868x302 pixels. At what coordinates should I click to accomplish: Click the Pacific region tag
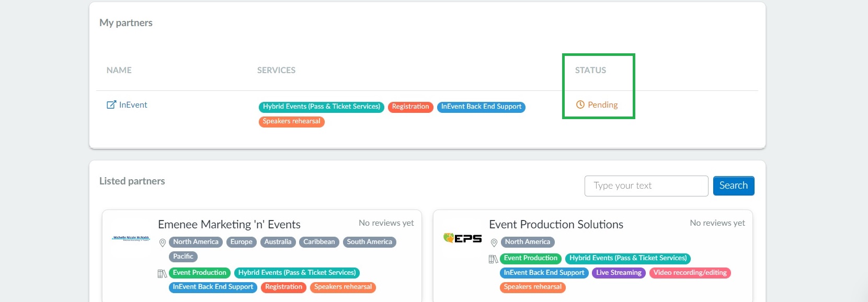(183, 257)
